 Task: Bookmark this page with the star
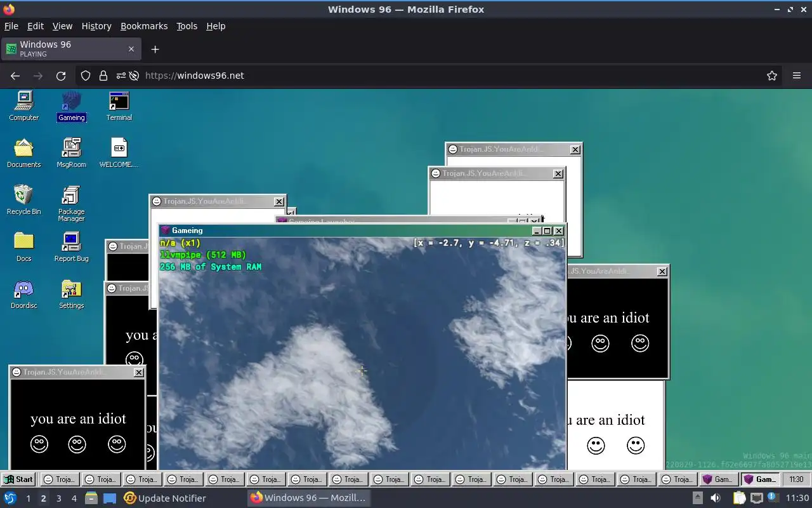(772, 76)
